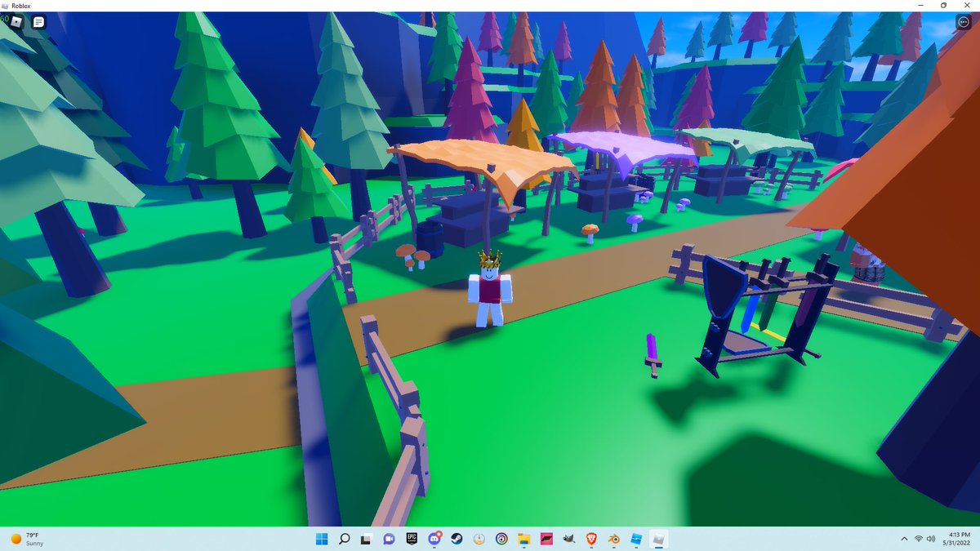Open the in-game chat bubble icon
980x551 pixels.
coord(38,22)
